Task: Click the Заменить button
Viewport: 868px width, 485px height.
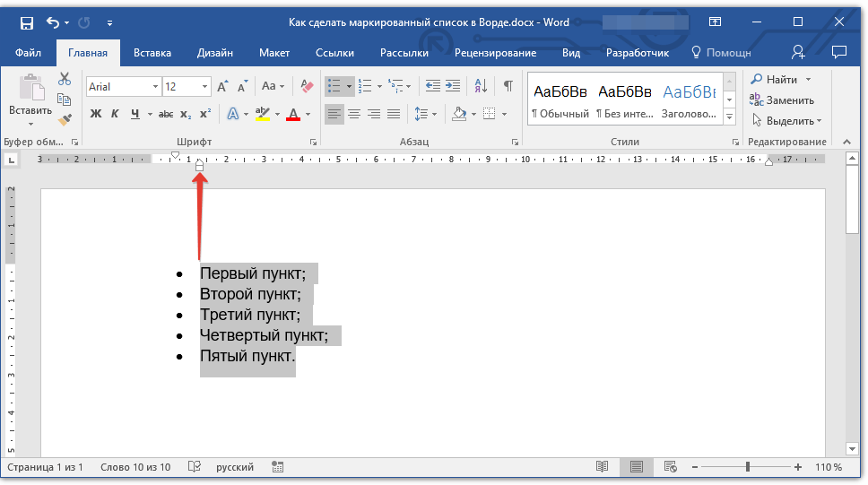Action: (x=783, y=100)
